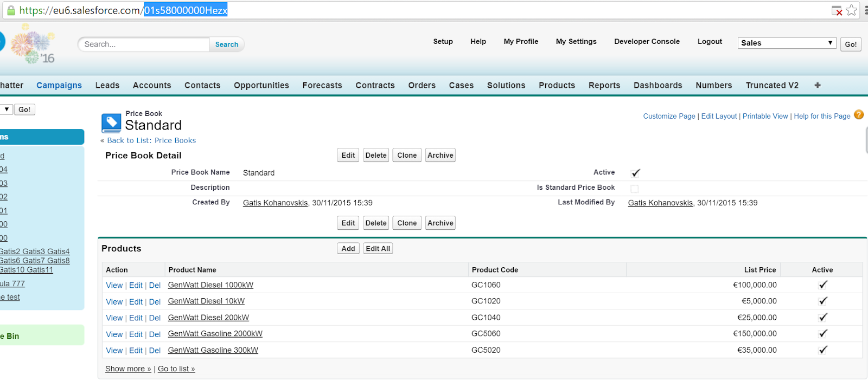This screenshot has width=868, height=381.
Task: Toggle the Is Standard Price Book checkbox
Action: (x=635, y=189)
